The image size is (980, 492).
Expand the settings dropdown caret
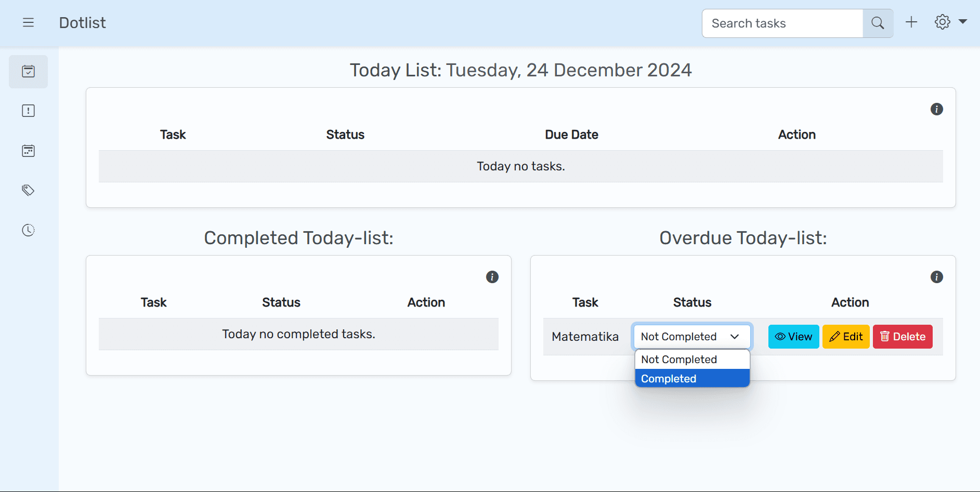963,22
